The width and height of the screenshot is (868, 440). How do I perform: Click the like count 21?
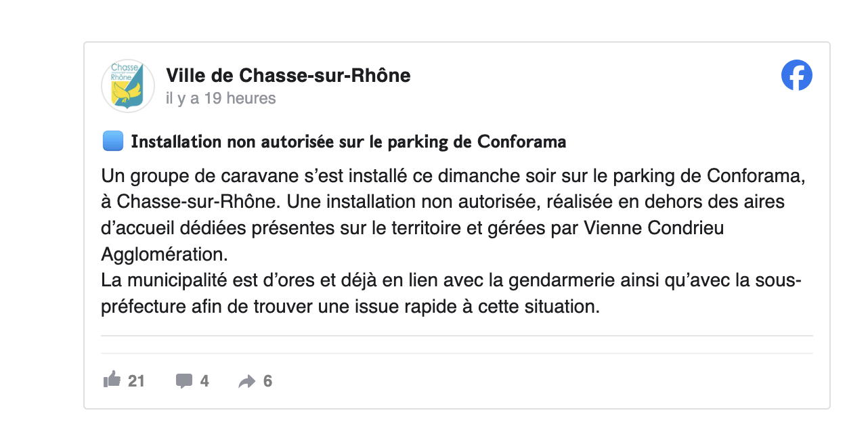[x=136, y=381]
